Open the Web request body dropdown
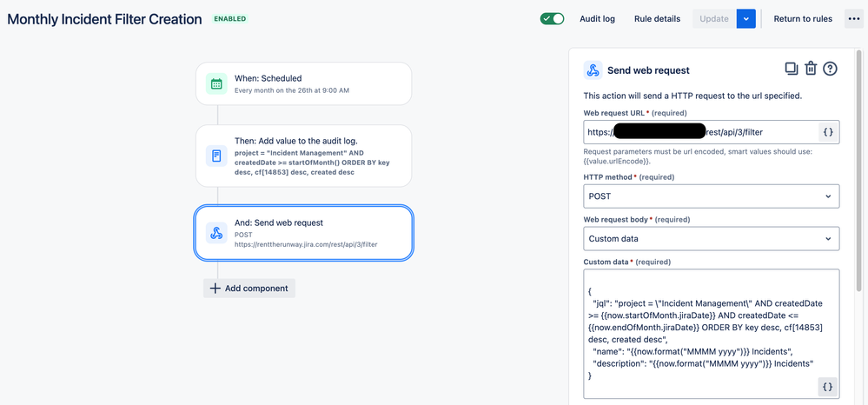 (x=712, y=239)
